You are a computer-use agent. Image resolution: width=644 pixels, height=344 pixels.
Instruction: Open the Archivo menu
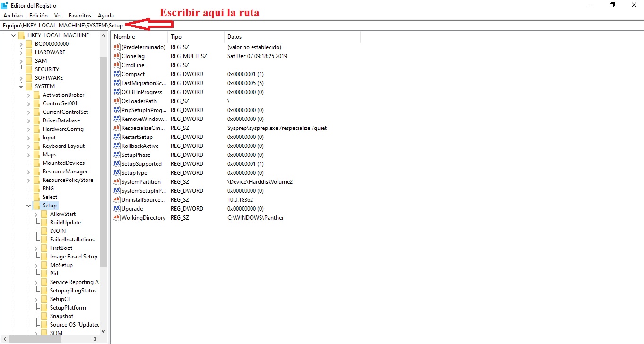(x=13, y=16)
